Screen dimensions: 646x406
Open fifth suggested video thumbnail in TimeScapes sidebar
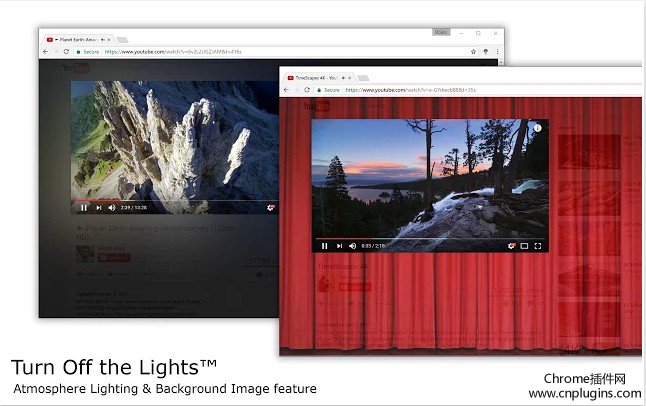click(589, 319)
